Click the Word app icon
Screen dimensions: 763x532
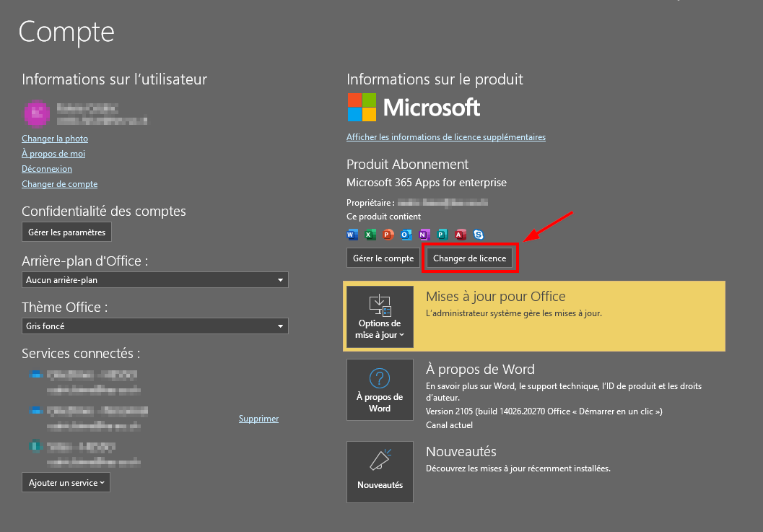pos(352,235)
